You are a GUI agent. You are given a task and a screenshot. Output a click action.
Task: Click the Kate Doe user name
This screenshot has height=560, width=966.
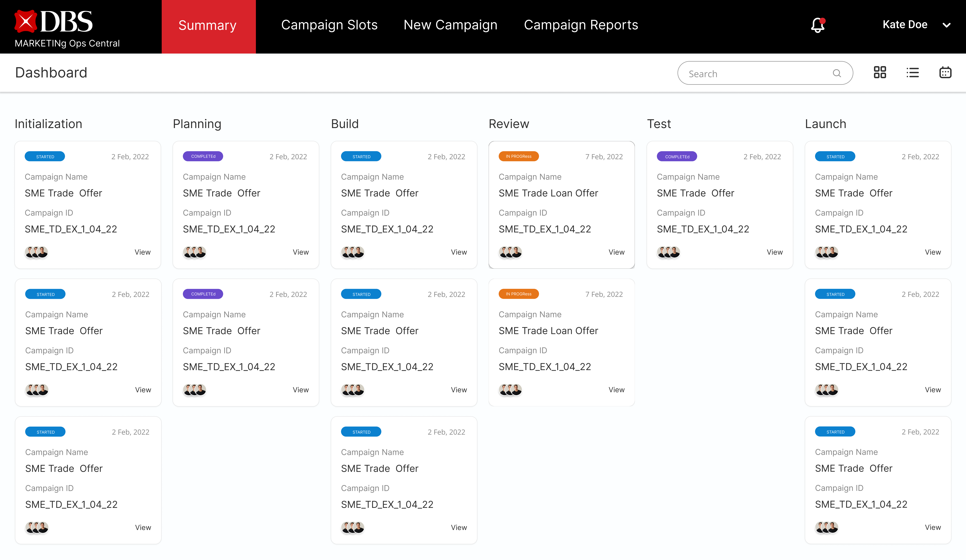click(x=905, y=25)
